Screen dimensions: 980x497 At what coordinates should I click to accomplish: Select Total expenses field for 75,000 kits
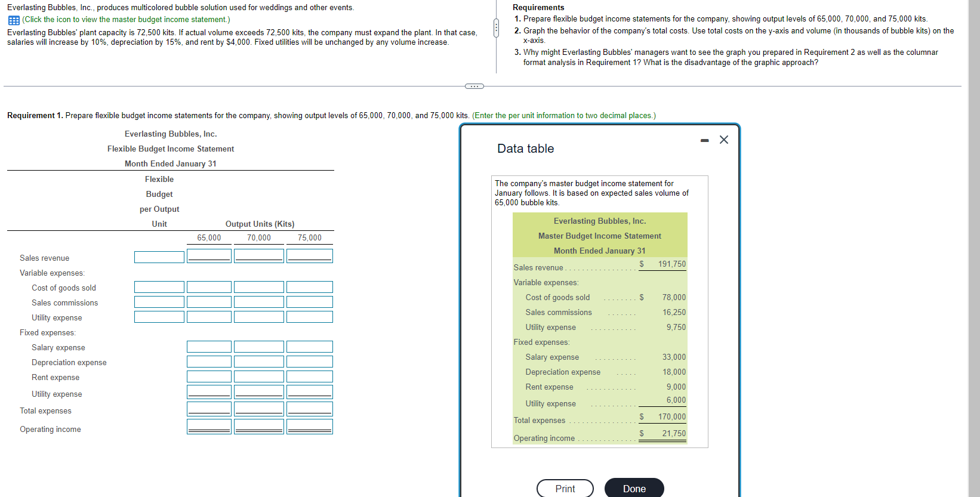310,409
